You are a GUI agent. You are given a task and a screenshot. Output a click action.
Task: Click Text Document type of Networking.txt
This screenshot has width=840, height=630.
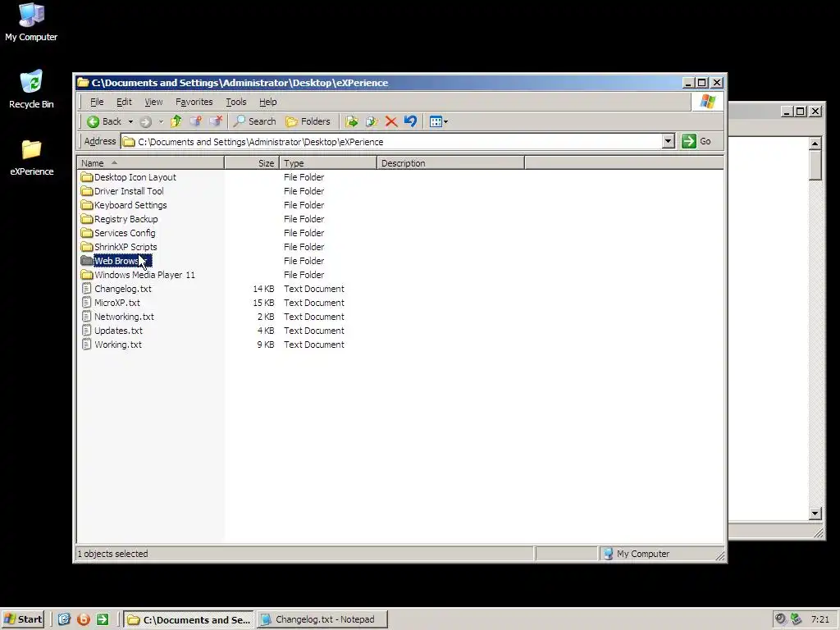pos(314,317)
